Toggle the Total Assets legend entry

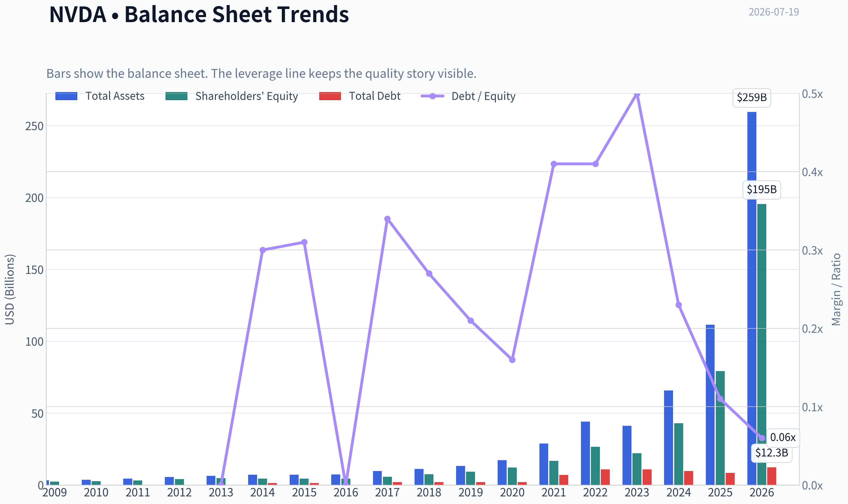[x=100, y=96]
